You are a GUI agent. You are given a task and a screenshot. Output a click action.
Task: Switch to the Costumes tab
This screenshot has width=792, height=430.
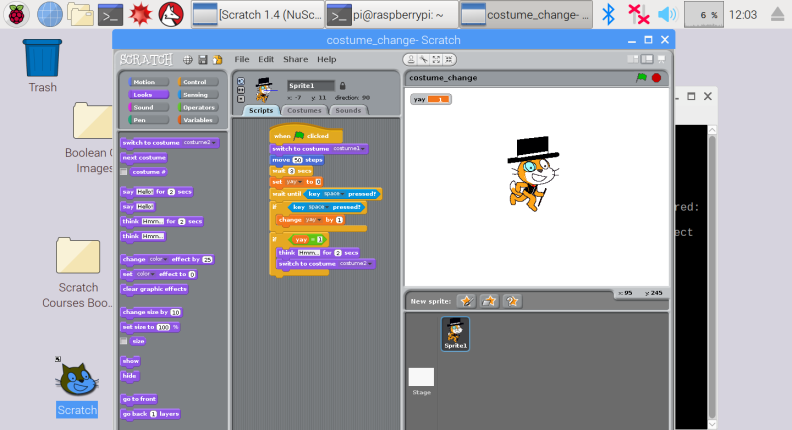[304, 110]
